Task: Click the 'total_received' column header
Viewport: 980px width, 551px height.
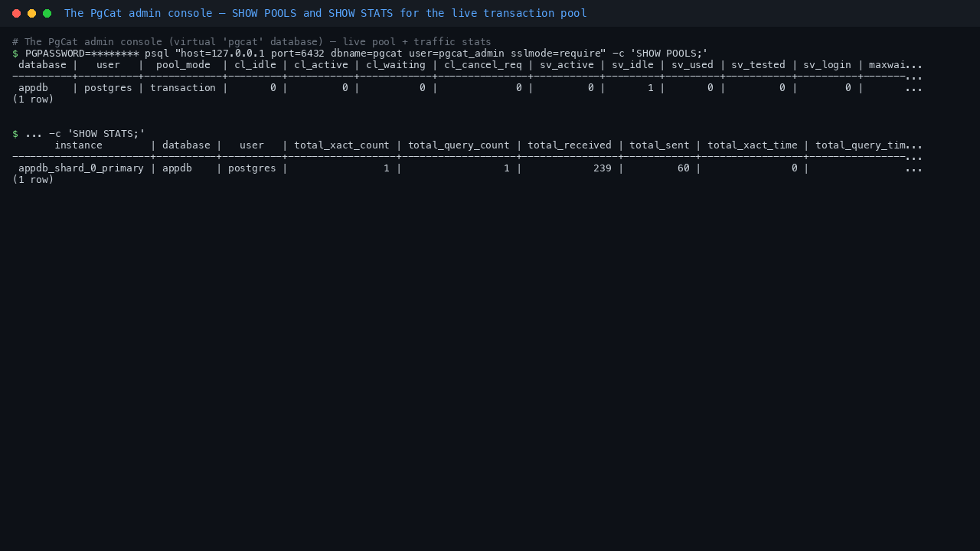Action: click(570, 145)
